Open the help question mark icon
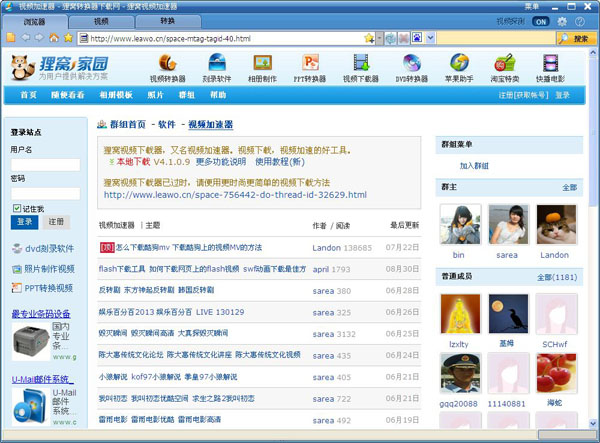Screen dimensions: 600x443 tap(580, 22)
